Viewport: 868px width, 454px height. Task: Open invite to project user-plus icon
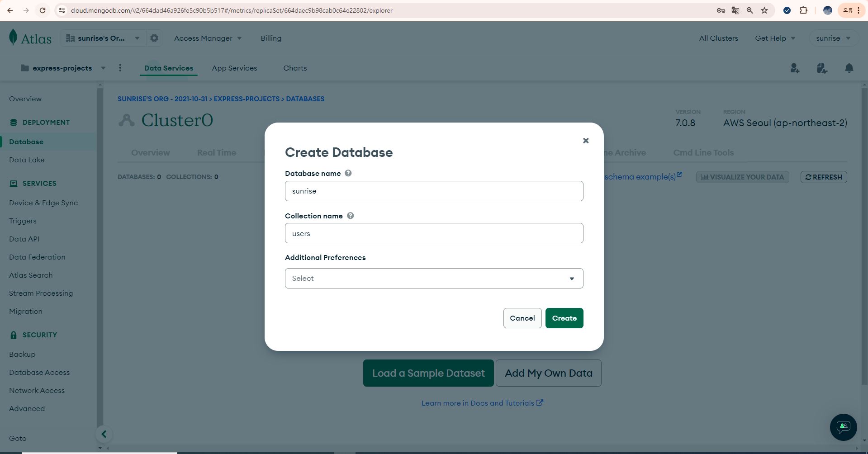(795, 68)
